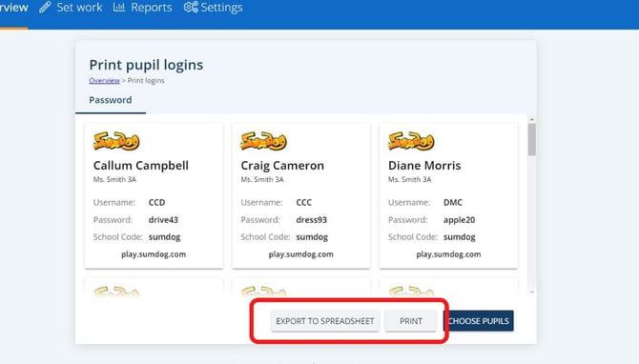The width and height of the screenshot is (639, 364).
Task: Click Ms. Smith 3A under Diane Morris
Action: [x=409, y=179]
